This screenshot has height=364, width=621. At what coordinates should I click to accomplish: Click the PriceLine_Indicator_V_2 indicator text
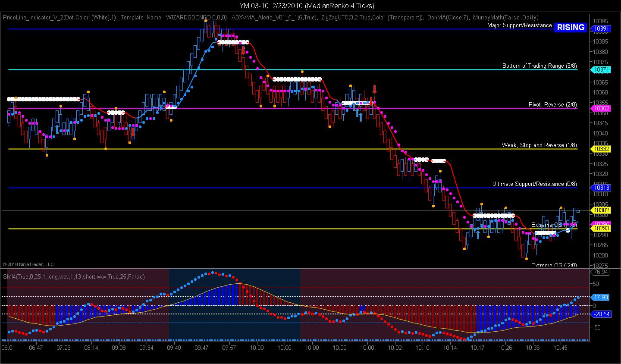point(59,18)
